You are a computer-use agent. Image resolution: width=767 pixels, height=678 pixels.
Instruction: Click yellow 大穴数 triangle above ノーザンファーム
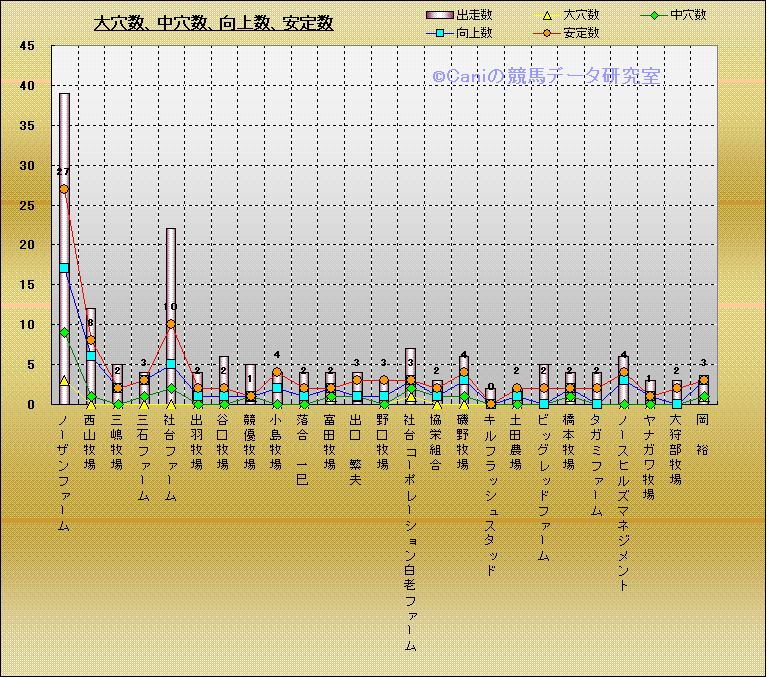point(64,380)
